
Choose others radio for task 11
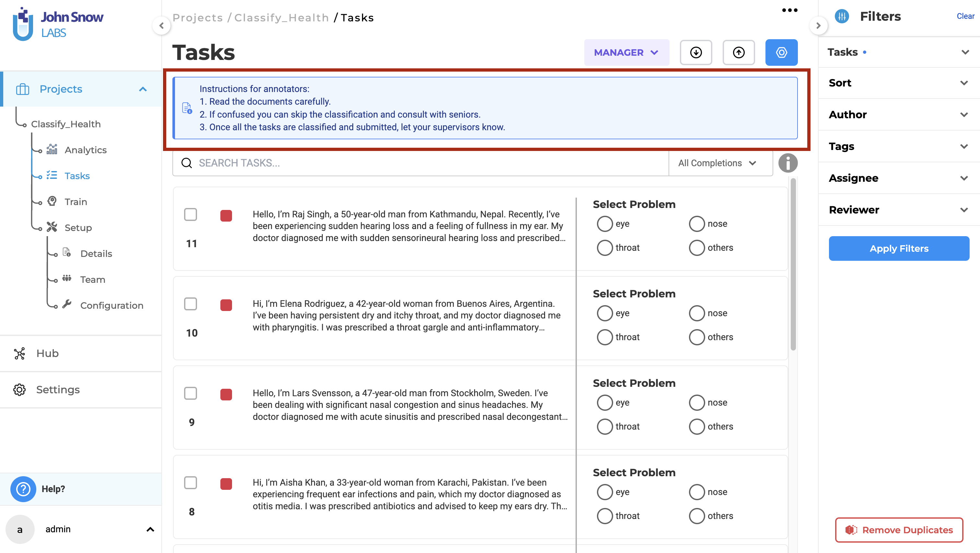click(696, 248)
